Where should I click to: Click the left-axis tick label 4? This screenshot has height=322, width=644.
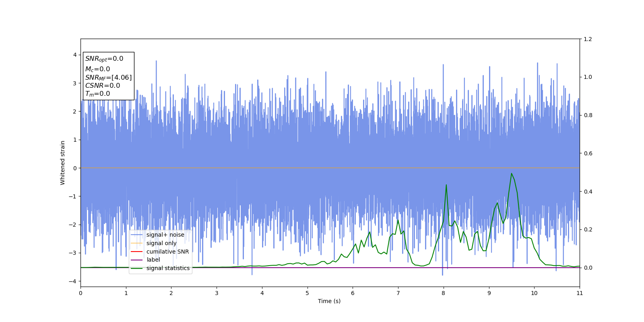[74, 55]
